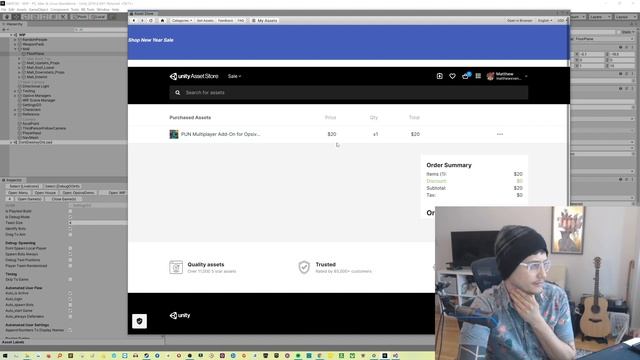The height and width of the screenshot is (360, 640).
Task: Click the Unity footer logo
Action: [180, 315]
